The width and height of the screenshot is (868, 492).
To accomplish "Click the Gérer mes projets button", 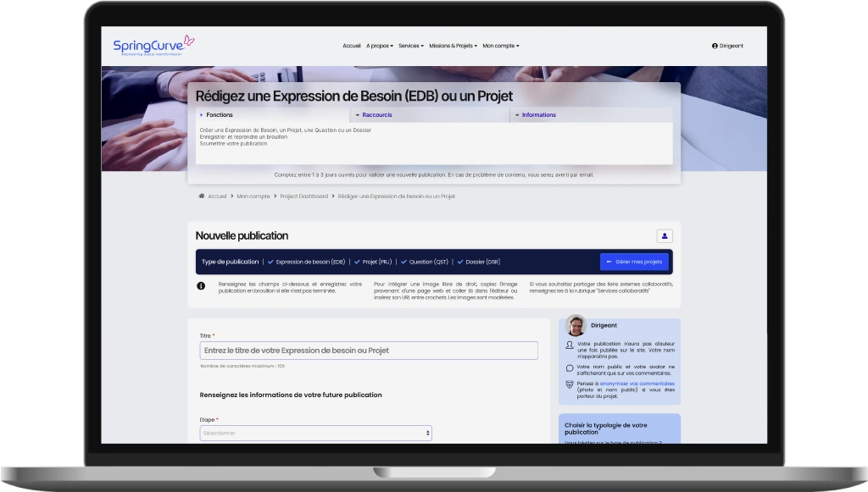I will click(636, 261).
